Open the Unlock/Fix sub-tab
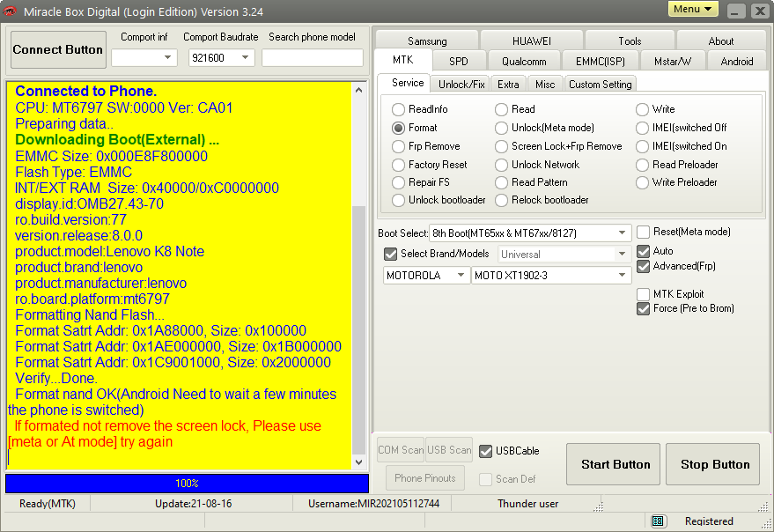 click(x=461, y=84)
